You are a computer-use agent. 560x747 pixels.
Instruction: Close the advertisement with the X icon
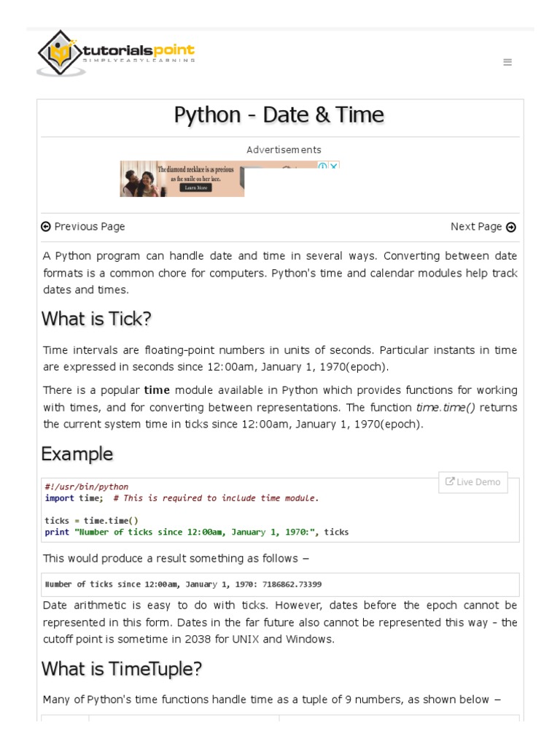(333, 166)
